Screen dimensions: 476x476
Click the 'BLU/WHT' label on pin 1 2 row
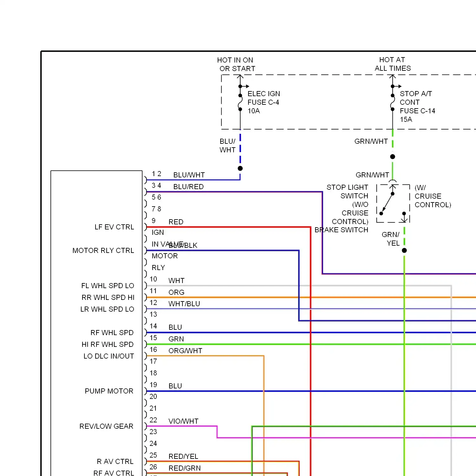[189, 175]
